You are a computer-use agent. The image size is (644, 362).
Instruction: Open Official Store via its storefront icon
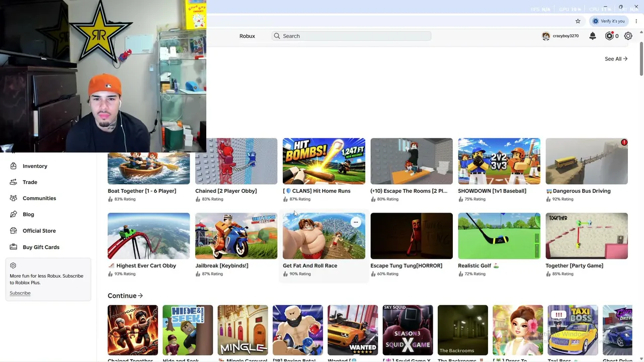click(x=13, y=231)
